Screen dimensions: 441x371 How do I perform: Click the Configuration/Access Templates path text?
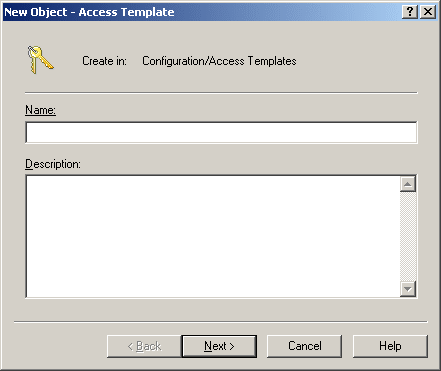tap(219, 61)
